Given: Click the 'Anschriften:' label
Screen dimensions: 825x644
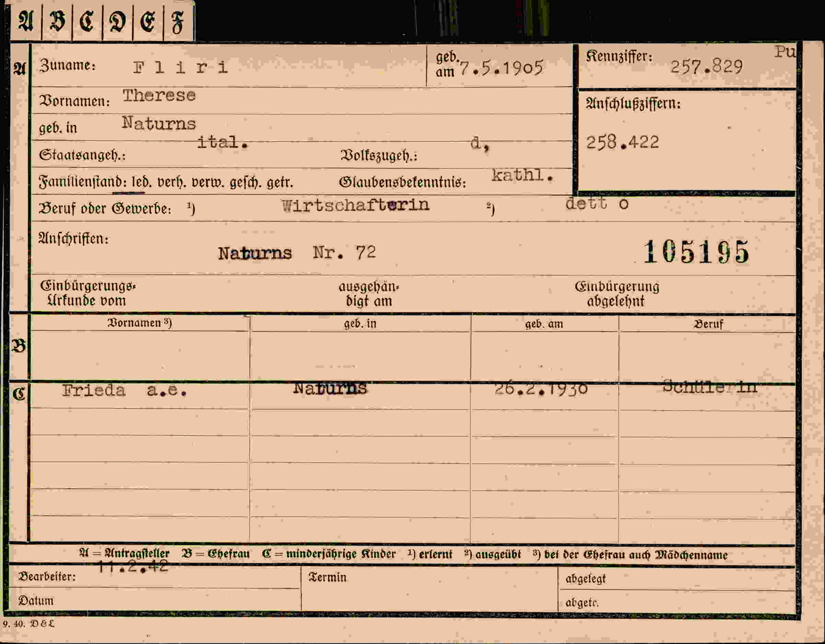Looking at the screenshot, I should click(x=74, y=239).
